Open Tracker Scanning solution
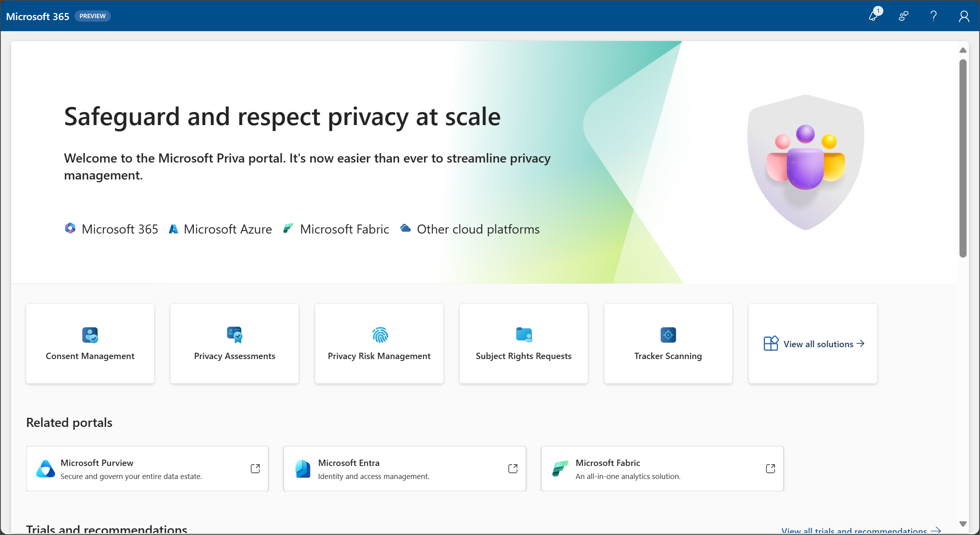 668,343
